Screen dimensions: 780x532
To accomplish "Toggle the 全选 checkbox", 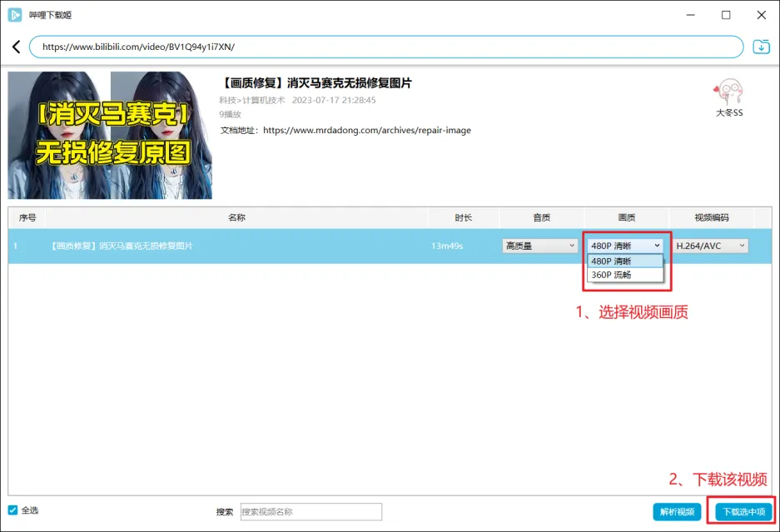I will tap(13, 510).
